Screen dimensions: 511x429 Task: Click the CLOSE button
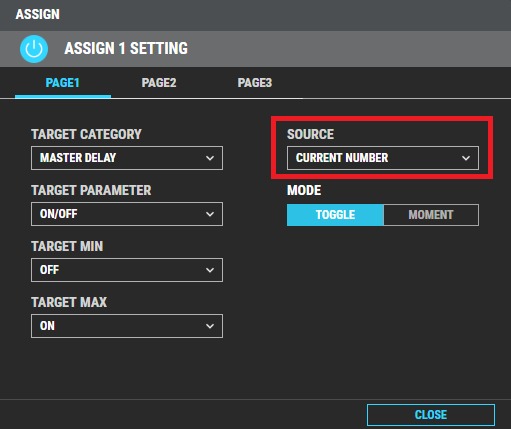pos(431,415)
